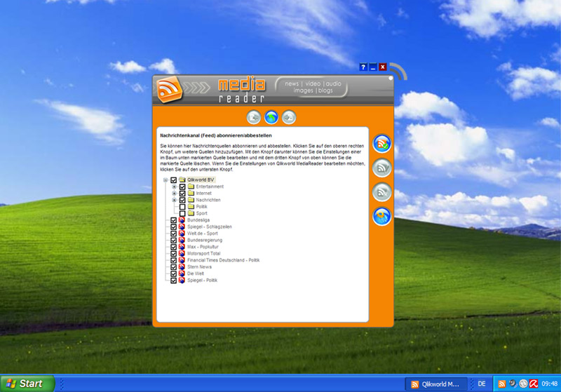Open MediaReader settings with gear button
Viewport: 561px width, 392px height.
point(382,217)
